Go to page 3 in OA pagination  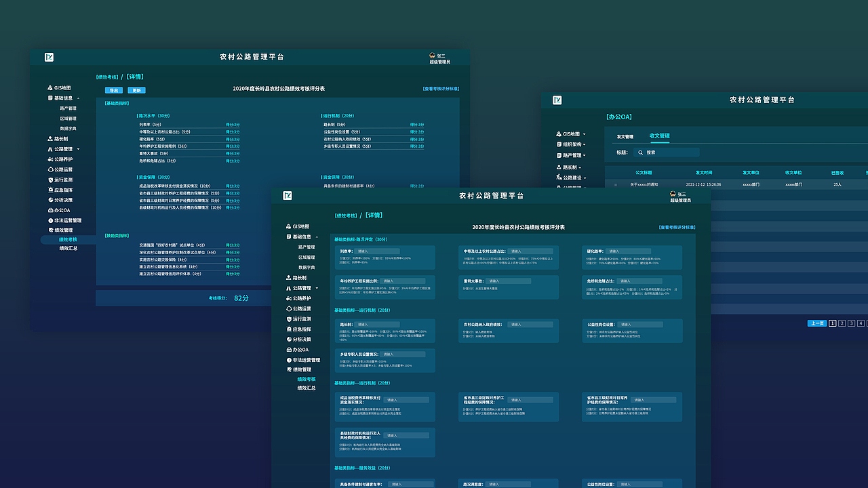[x=852, y=323]
